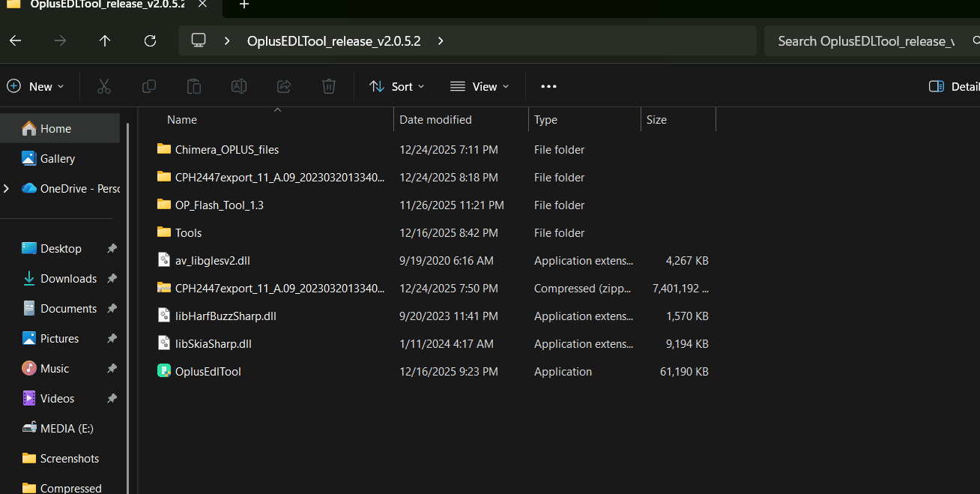Open the View layout dropdown
The height and width of the screenshot is (494, 980).
(480, 86)
